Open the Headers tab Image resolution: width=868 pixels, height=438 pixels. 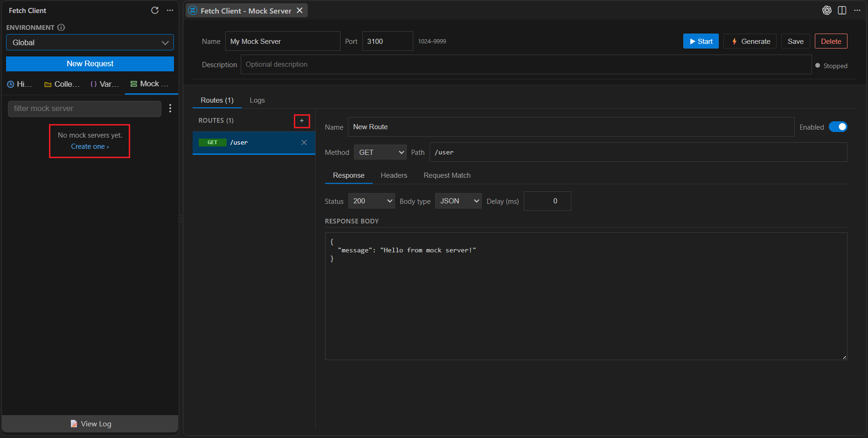pyautogui.click(x=394, y=175)
